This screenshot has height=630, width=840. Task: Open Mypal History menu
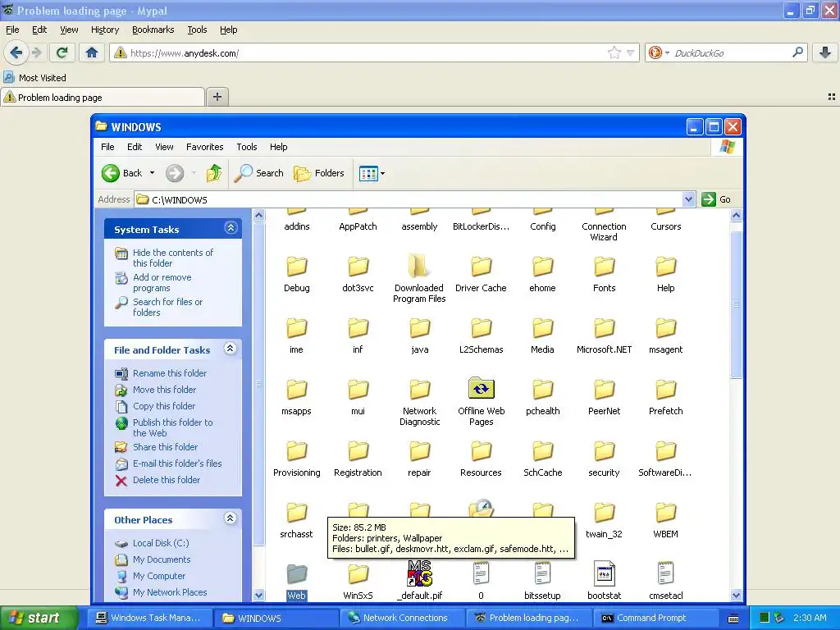coord(104,30)
